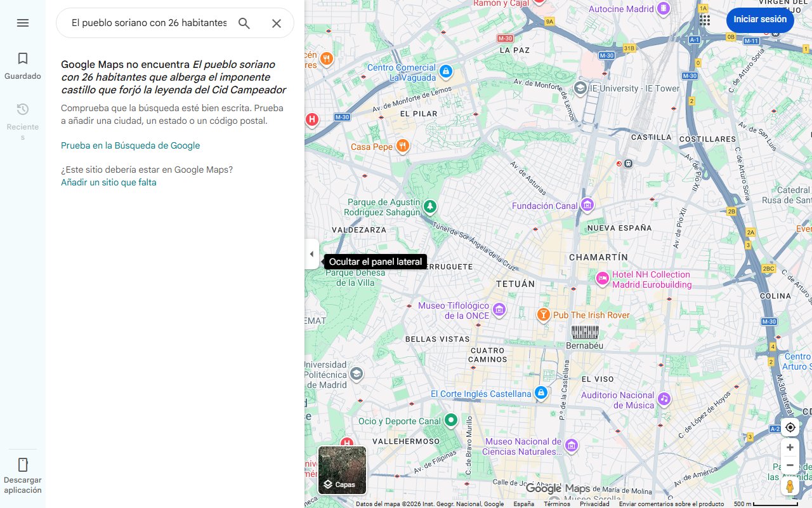
Task: Open the Capas layers switcher
Action: (342, 470)
